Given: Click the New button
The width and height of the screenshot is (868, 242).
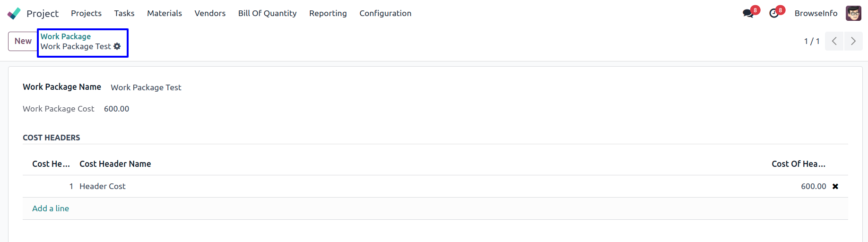Looking at the screenshot, I should tap(23, 41).
